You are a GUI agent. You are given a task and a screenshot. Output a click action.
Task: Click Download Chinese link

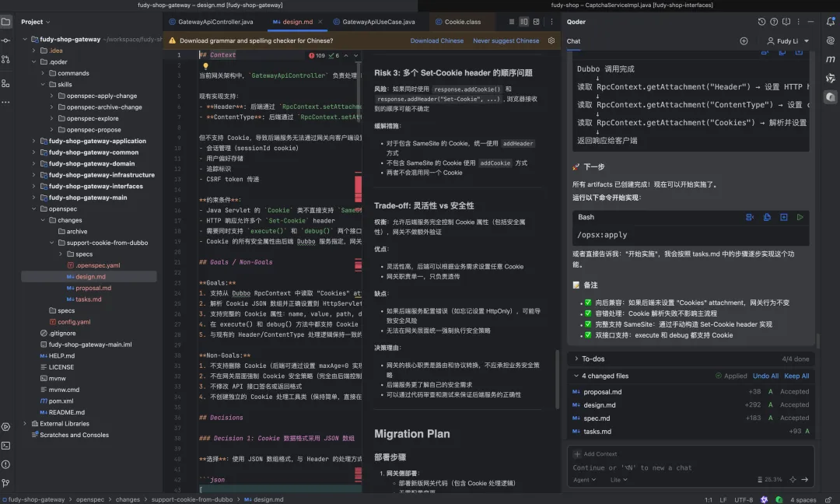(436, 40)
